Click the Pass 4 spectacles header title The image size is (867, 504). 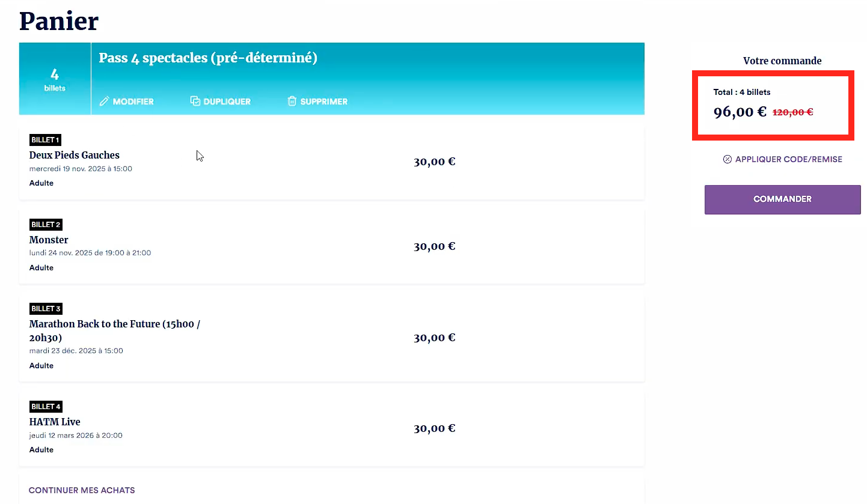[208, 58]
